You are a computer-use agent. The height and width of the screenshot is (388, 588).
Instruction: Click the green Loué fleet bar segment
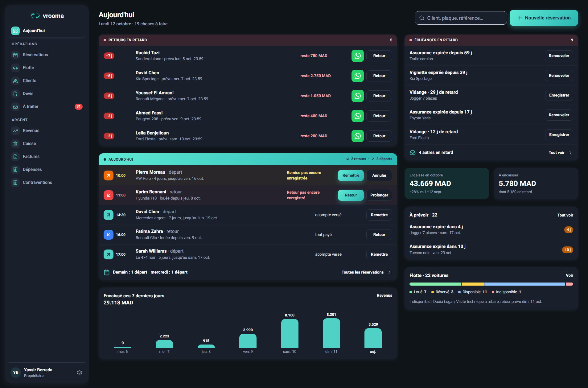pyautogui.click(x=435, y=284)
